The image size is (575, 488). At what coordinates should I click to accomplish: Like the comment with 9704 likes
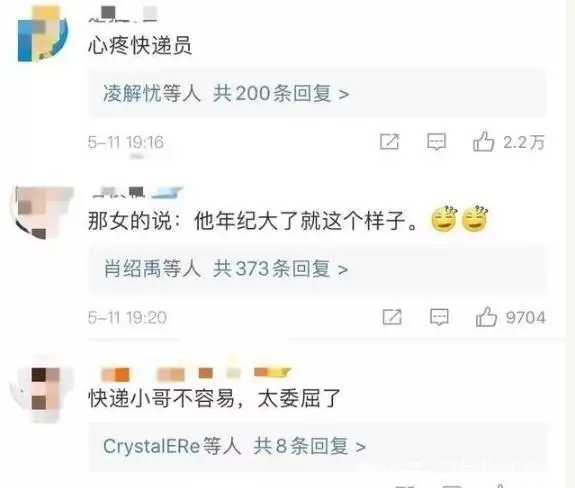click(x=486, y=317)
